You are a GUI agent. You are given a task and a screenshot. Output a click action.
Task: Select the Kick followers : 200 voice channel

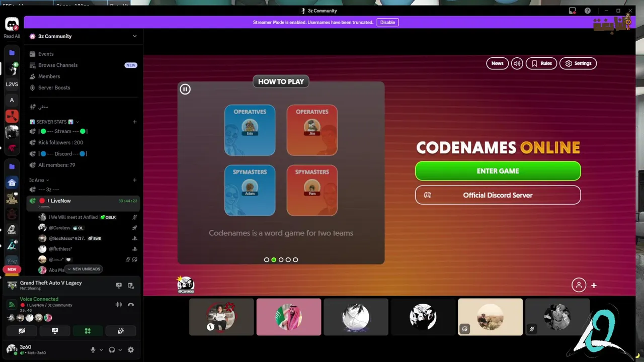click(83, 143)
